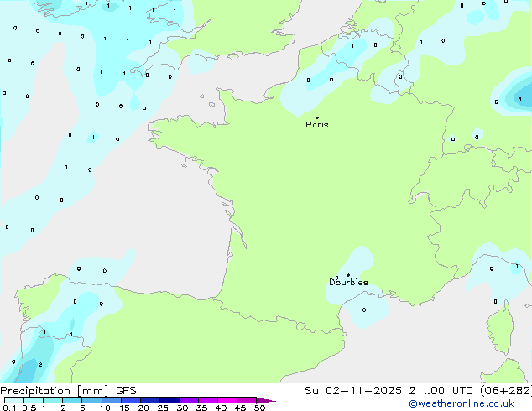532x411 pixels.
Task: Click the '25' legend scale label
Action: (x=163, y=408)
